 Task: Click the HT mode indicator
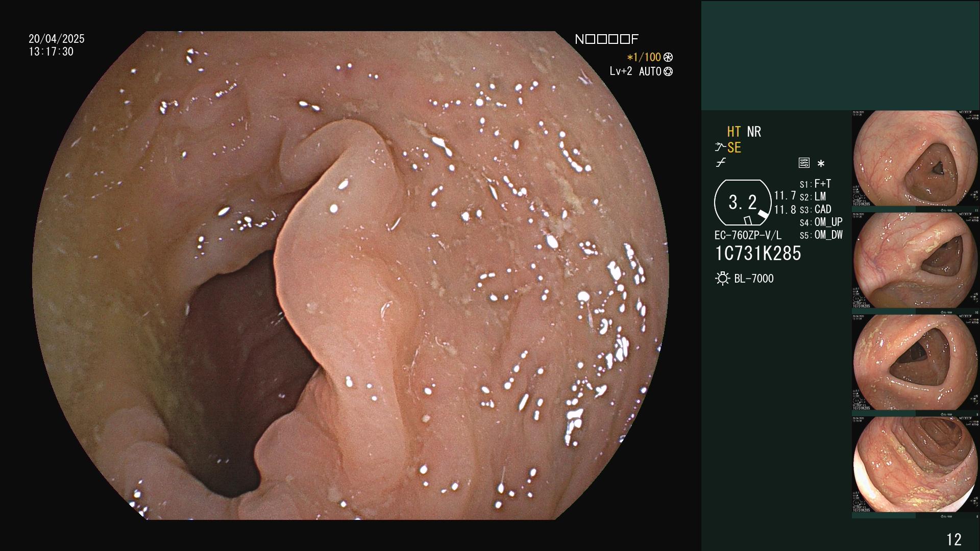click(x=734, y=132)
